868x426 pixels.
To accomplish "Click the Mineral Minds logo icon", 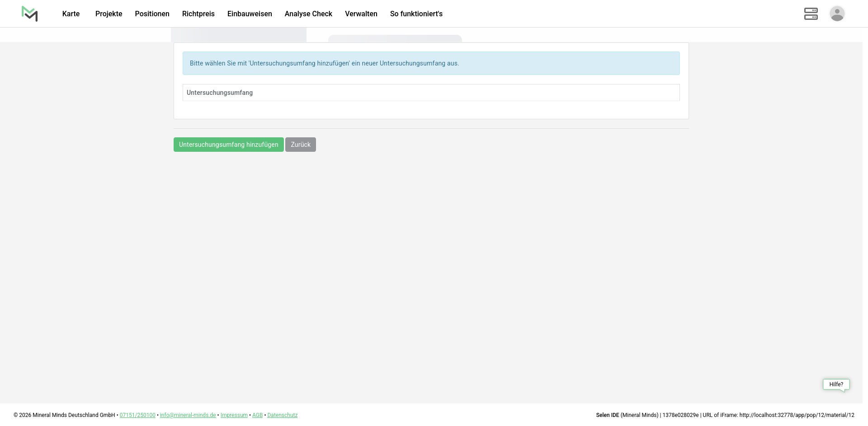I will coord(29,14).
